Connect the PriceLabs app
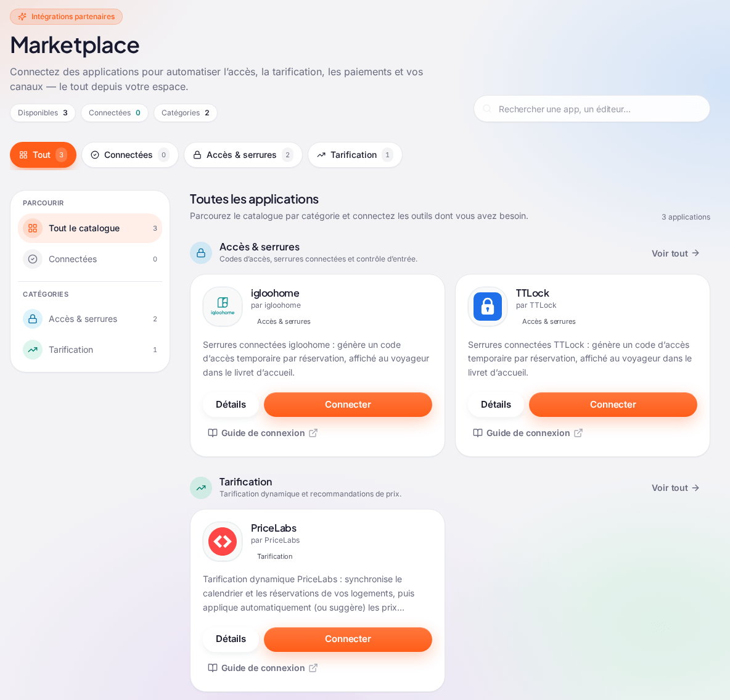Screen dimensions: 730x700 (x=348, y=640)
